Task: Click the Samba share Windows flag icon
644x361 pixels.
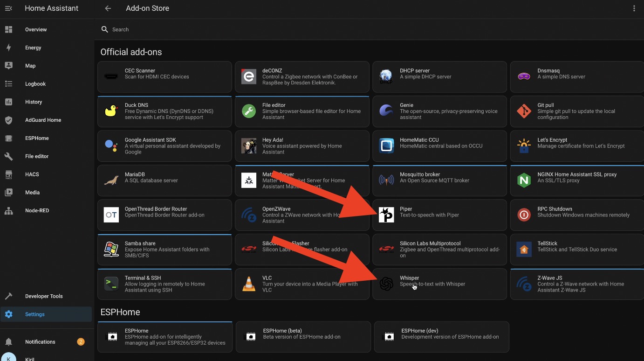Action: [x=111, y=249]
